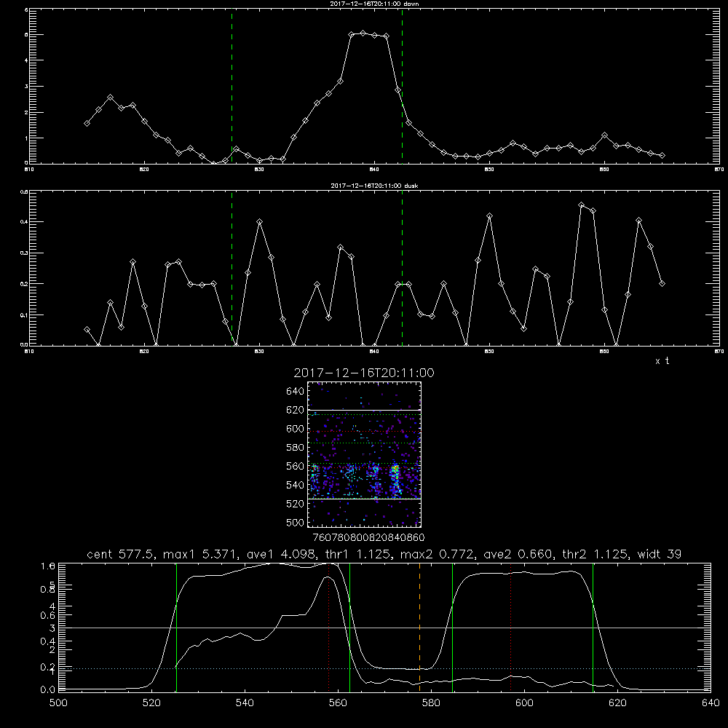Click the large timestamp title above the image plot
The width and height of the screenshot is (728, 728).
point(364,373)
